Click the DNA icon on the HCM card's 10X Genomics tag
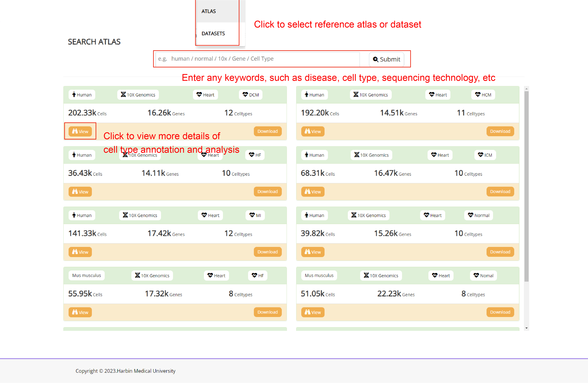588x383 pixels. pos(356,95)
